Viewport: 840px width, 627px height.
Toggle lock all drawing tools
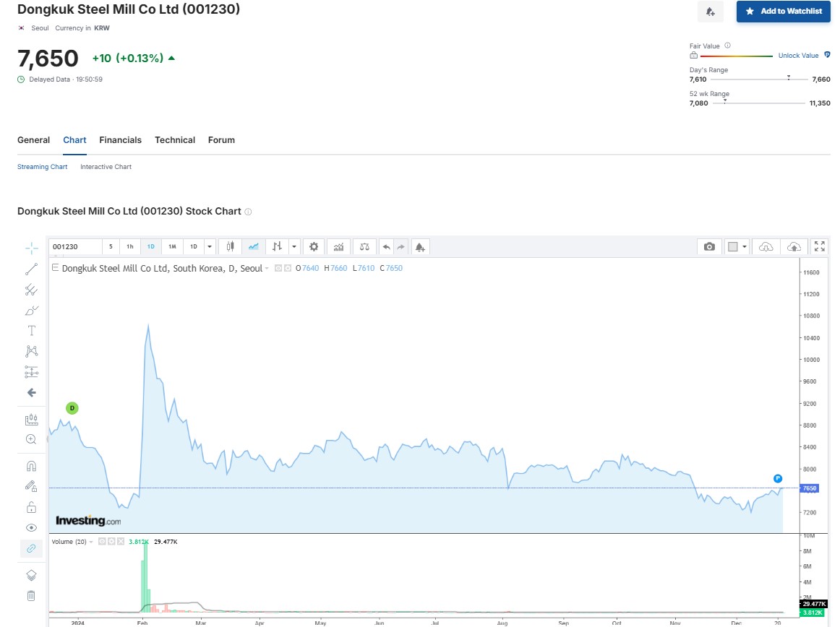pos(31,507)
